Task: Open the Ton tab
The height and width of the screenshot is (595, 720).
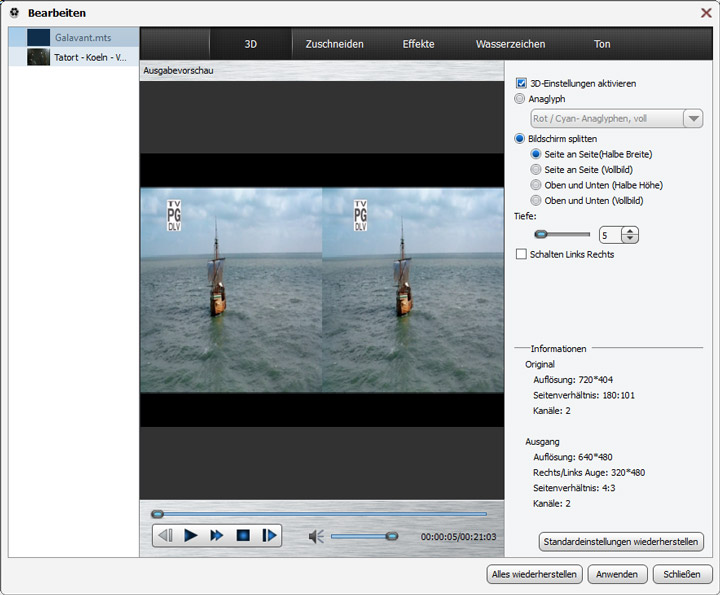Action: tap(602, 44)
